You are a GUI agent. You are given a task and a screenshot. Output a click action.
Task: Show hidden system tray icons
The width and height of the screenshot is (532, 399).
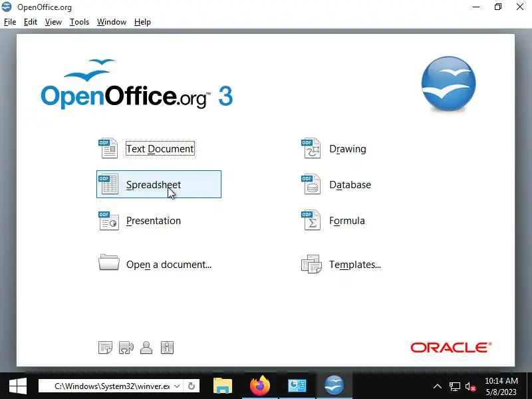pos(438,386)
